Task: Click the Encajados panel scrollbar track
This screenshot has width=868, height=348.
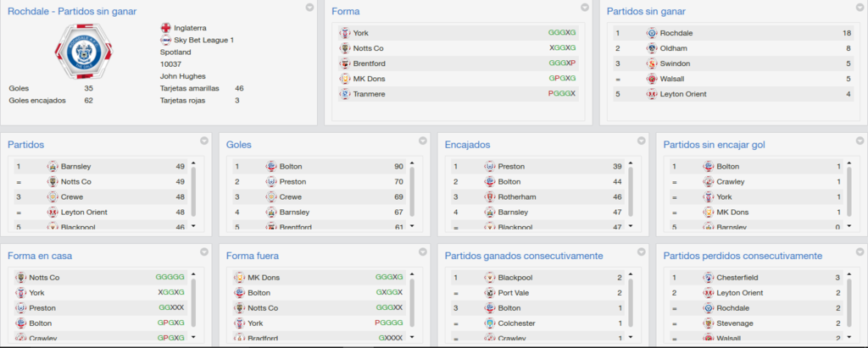Action: click(631, 194)
